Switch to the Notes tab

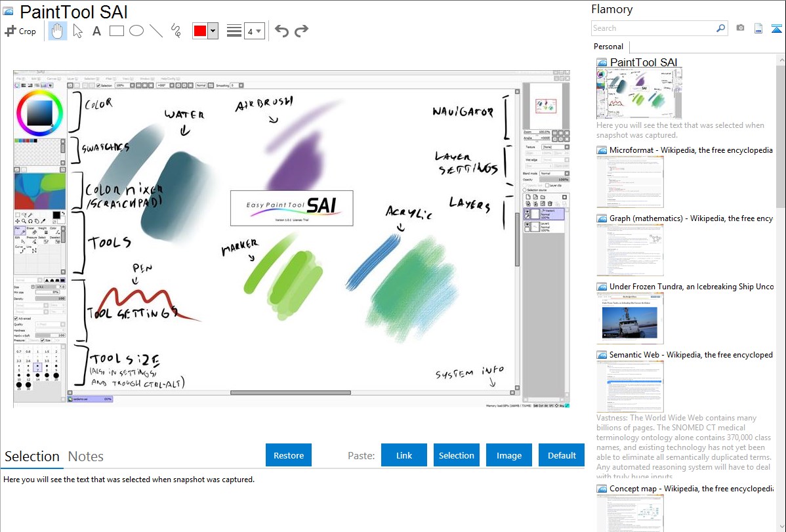[x=86, y=457]
